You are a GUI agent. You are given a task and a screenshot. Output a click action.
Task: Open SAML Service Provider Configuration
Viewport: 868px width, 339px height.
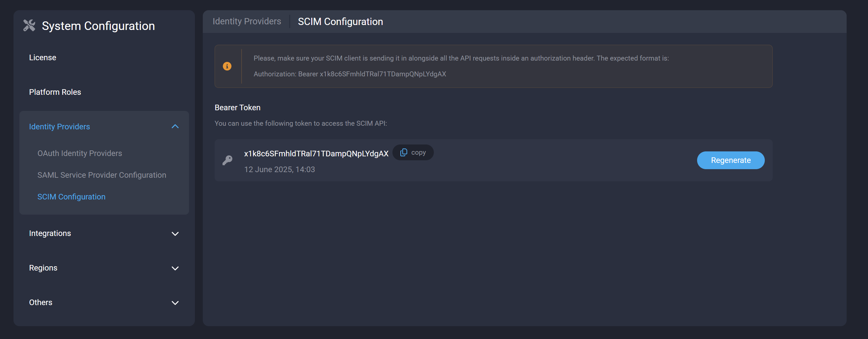(102, 175)
